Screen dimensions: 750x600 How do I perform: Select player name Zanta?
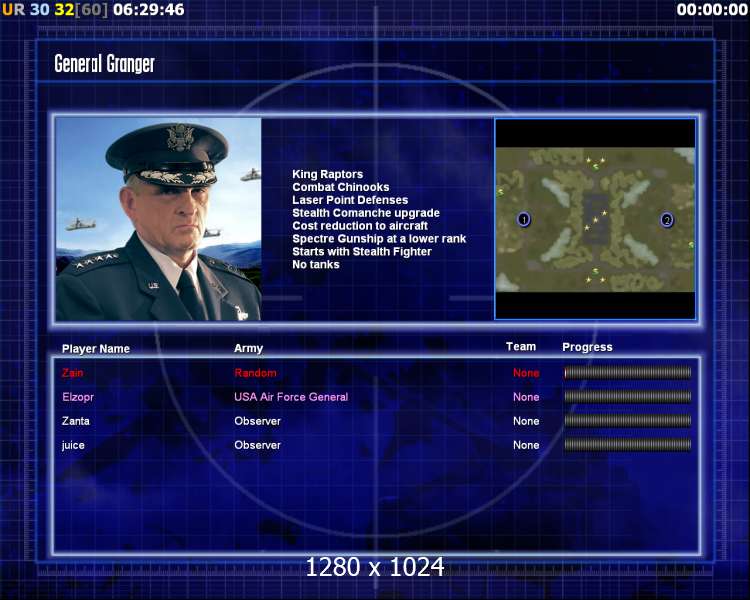76,421
